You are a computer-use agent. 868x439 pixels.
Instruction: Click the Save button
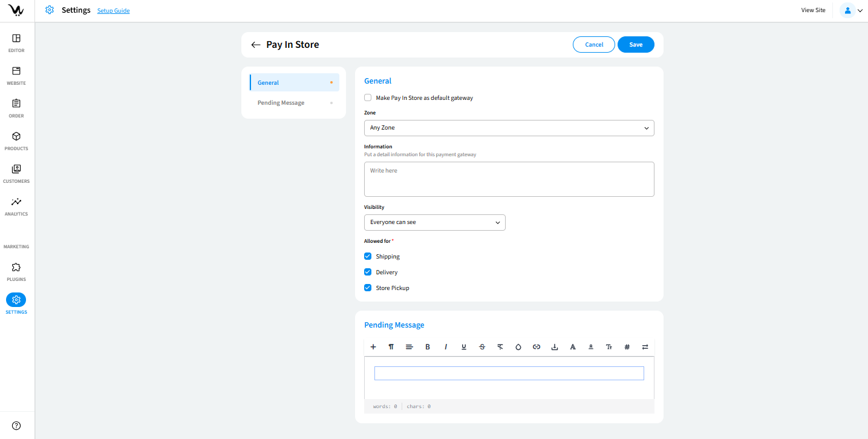636,45
